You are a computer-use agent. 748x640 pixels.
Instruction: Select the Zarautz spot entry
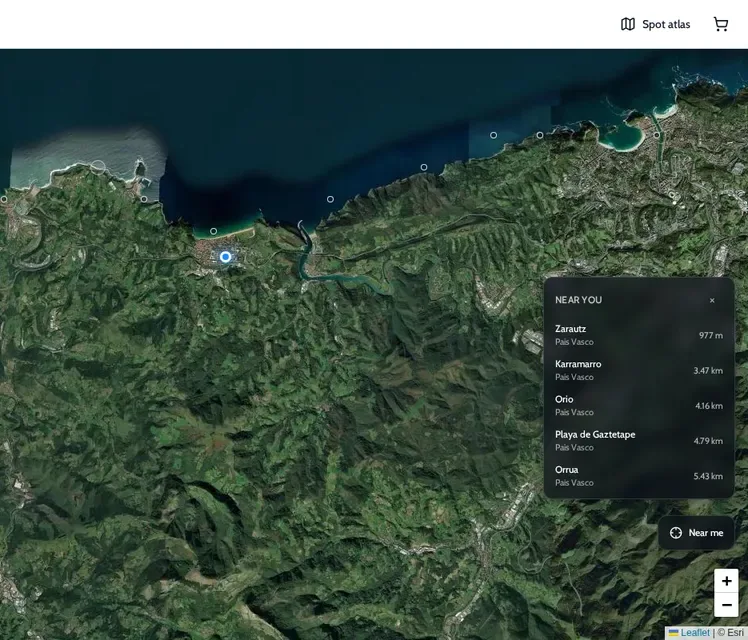tap(639, 335)
